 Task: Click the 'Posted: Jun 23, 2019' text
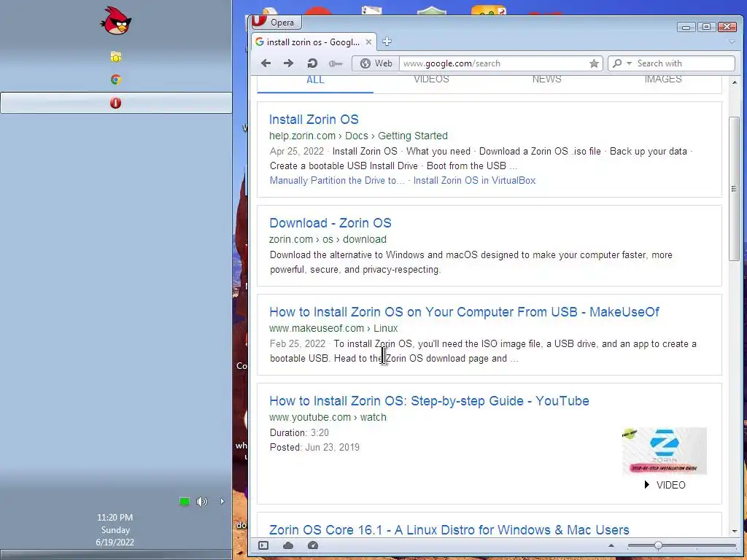[314, 448]
